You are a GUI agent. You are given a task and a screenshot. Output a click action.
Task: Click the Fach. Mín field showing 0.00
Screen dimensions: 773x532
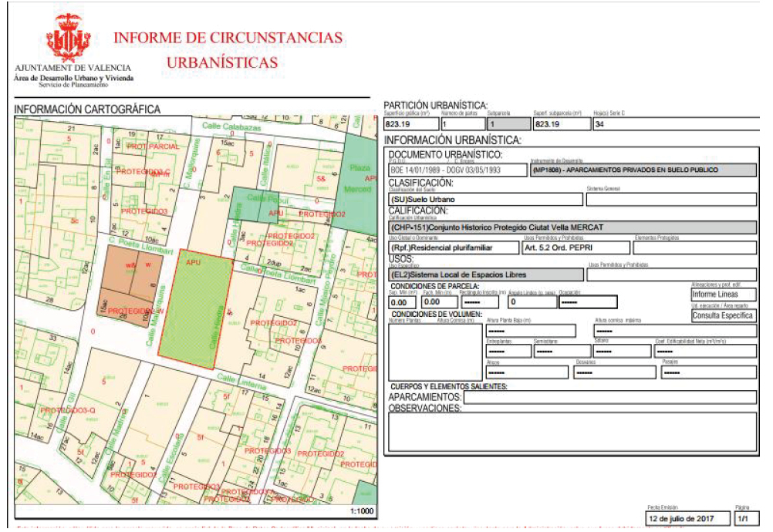pyautogui.click(x=440, y=302)
